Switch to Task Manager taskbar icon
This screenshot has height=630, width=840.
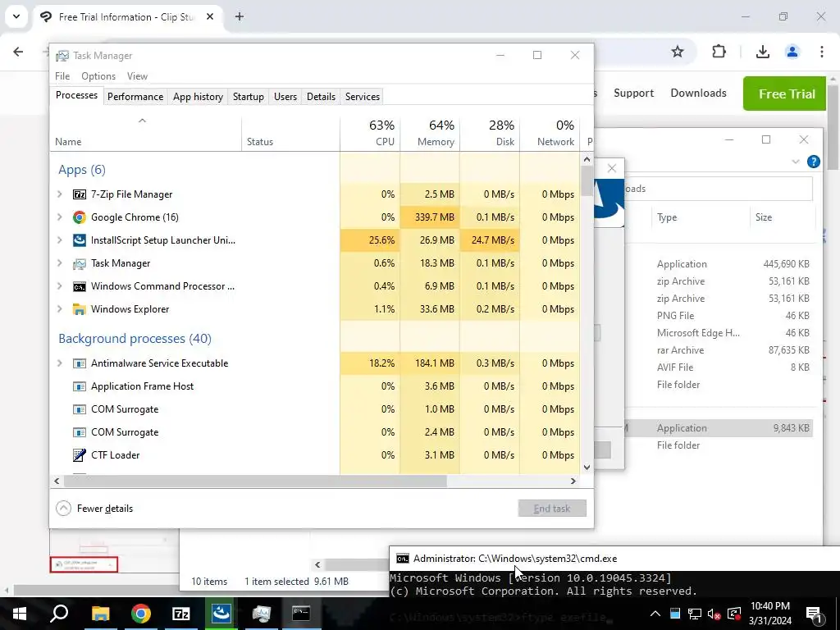[262, 614]
